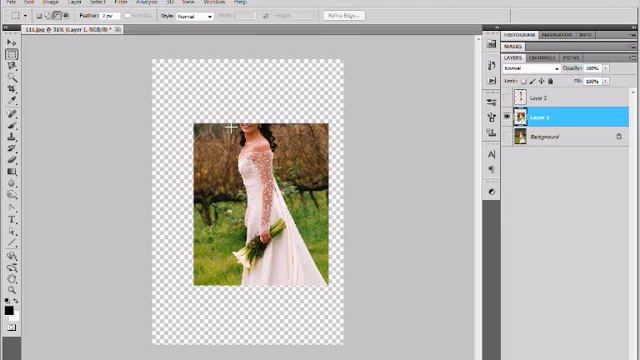
Task: Toggle Quick Mask mode
Action: (11, 328)
